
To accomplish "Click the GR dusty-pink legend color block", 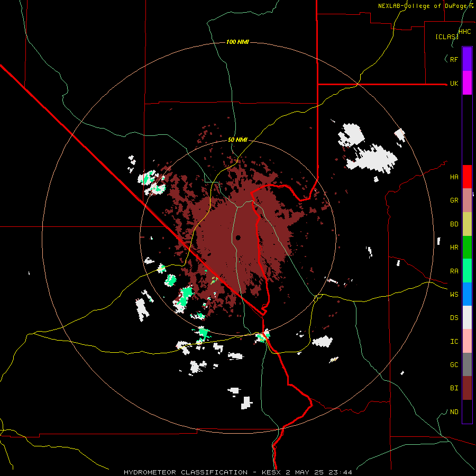I will [x=467, y=200].
